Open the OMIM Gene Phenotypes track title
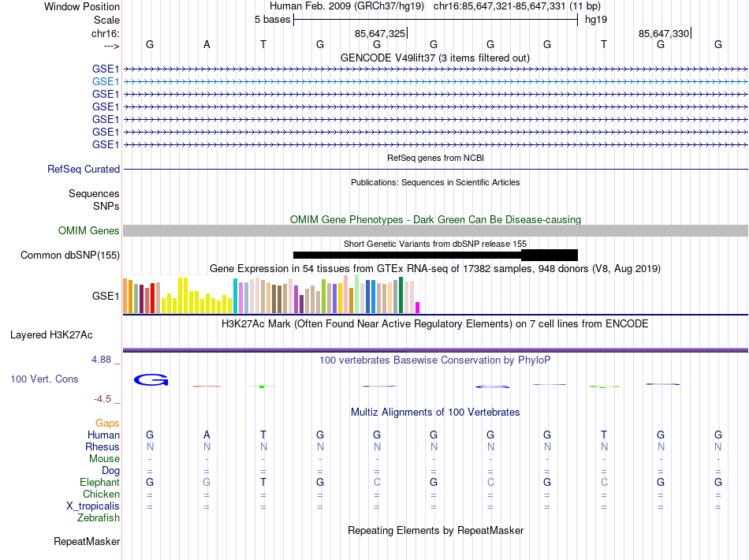749x560 pixels. pyautogui.click(x=435, y=220)
